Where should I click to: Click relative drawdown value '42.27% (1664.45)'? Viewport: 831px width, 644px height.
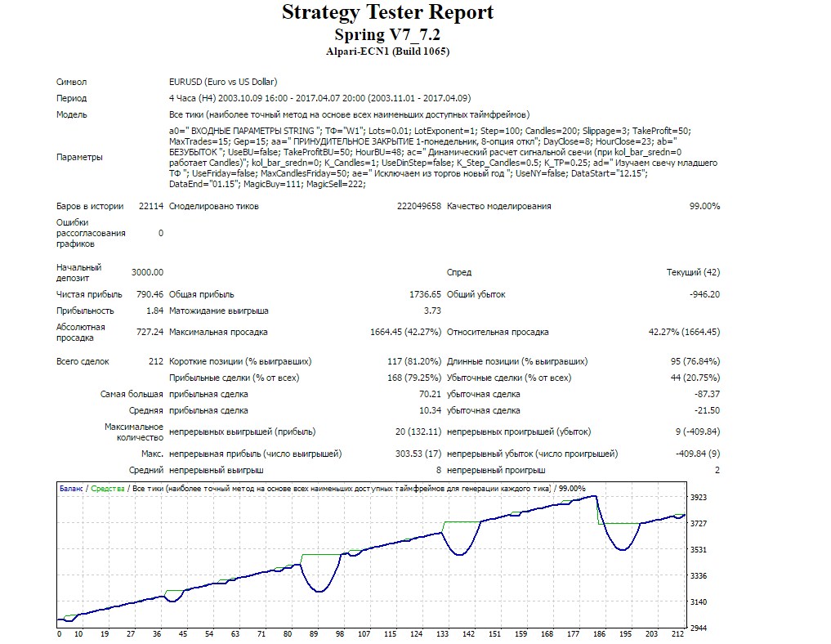pyautogui.click(x=684, y=332)
